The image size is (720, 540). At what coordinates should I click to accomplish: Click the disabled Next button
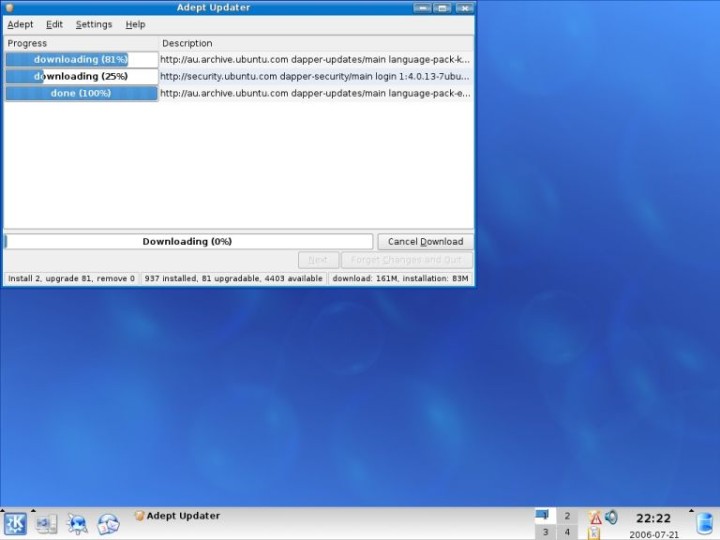pyautogui.click(x=318, y=260)
